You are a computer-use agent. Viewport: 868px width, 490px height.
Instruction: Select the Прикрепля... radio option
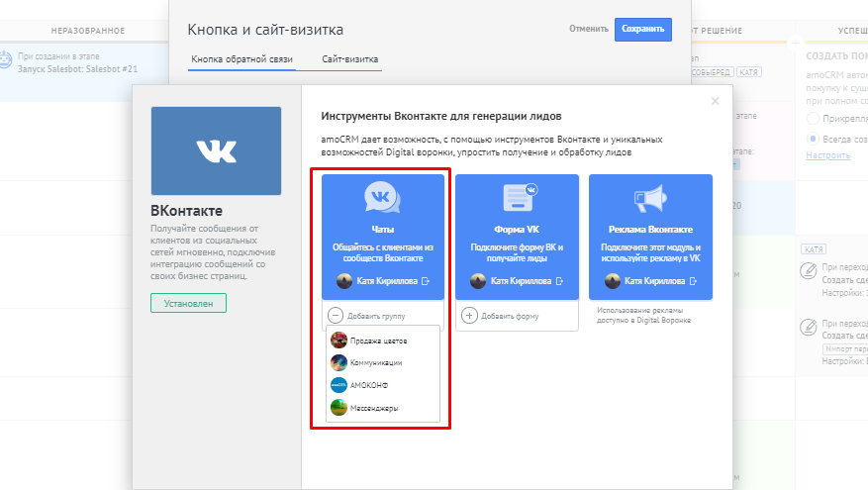pos(813,119)
